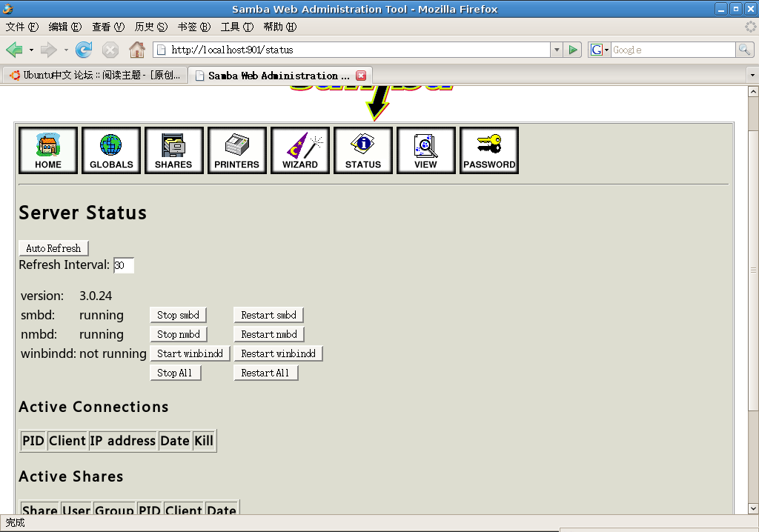This screenshot has height=532, width=759.
Task: Click the version value 3.0.24
Action: coord(96,296)
